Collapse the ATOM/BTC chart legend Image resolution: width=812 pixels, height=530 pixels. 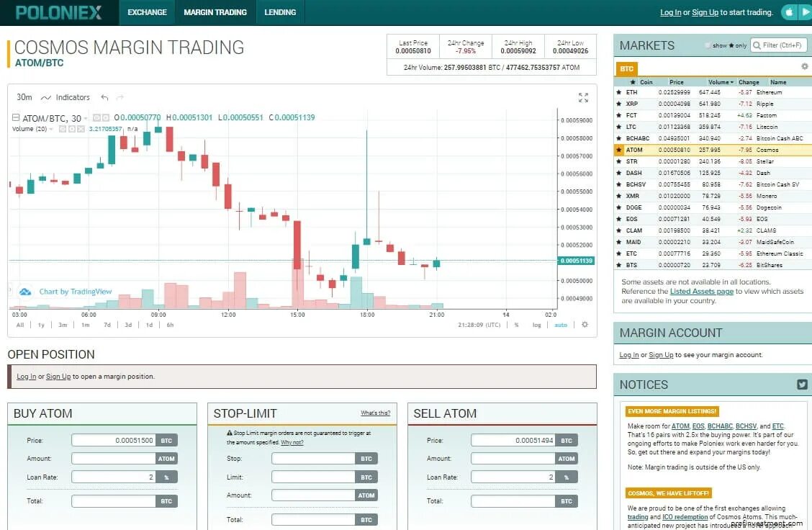pos(16,117)
